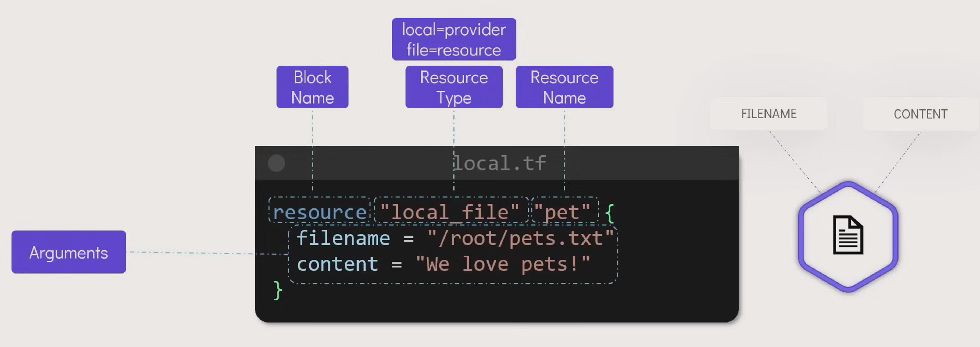Click the Resource Name label
980x347 pixels.
click(x=564, y=87)
